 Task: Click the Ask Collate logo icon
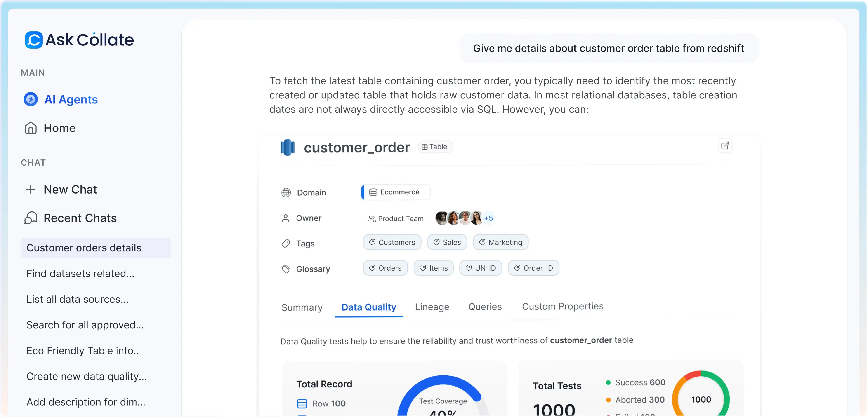pyautogui.click(x=34, y=40)
